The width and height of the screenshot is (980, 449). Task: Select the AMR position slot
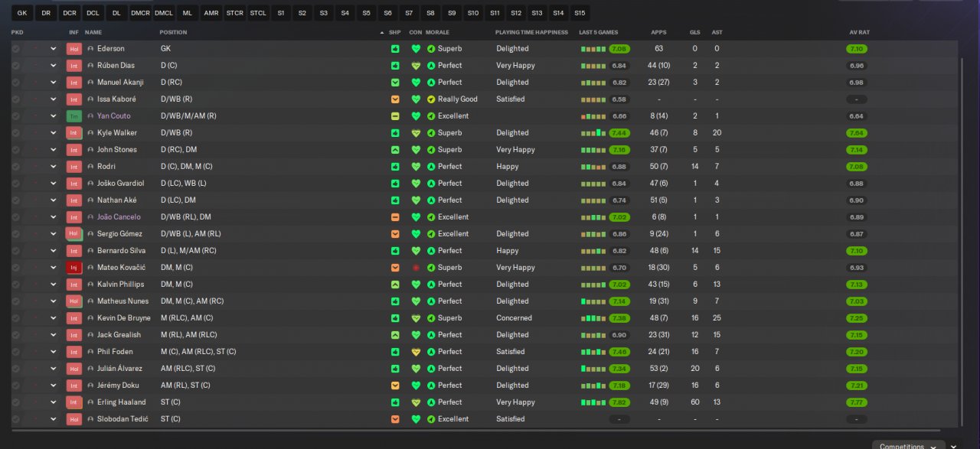coord(211,13)
